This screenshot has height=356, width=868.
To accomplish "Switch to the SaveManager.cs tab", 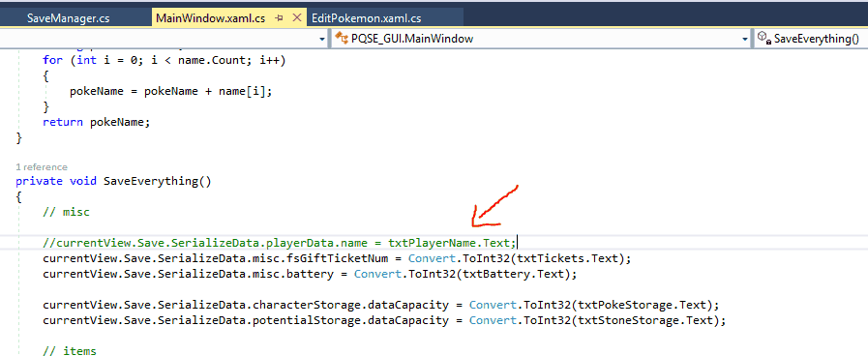I will coord(68,18).
